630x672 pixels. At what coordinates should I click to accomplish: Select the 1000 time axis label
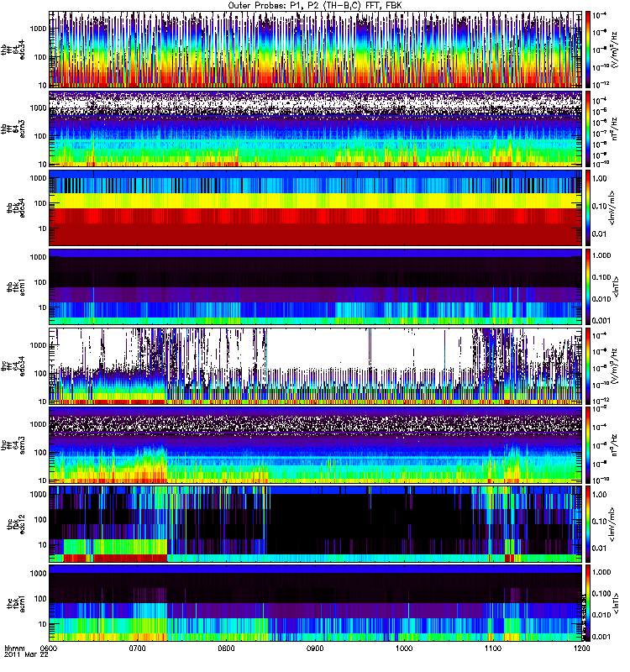click(x=404, y=650)
